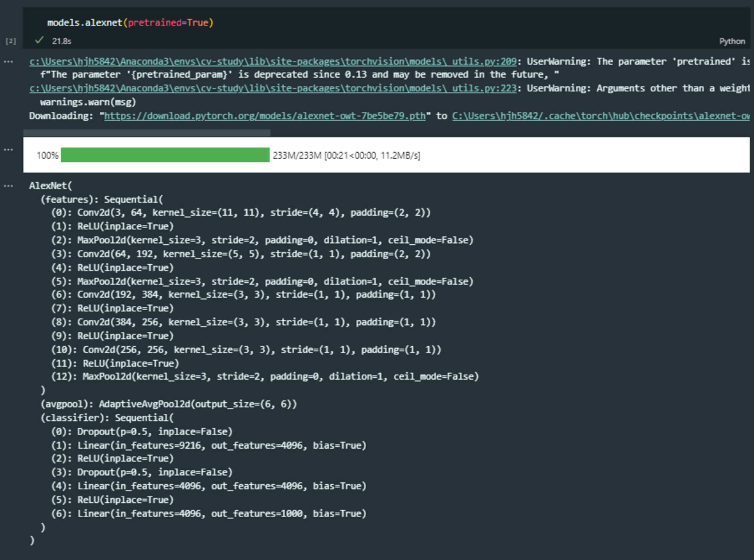Viewport: 754px width, 560px height.
Task: Click the 'AlexNet(' output line
Action: tap(51, 186)
